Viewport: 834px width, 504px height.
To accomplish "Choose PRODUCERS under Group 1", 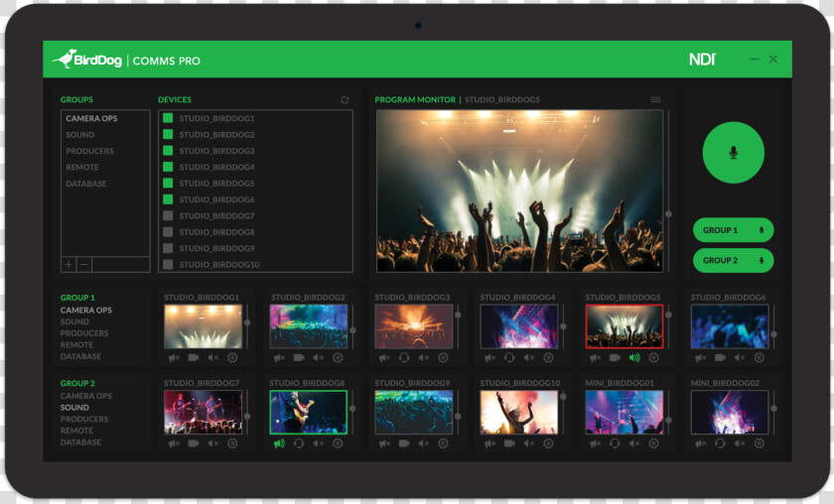I will point(84,333).
